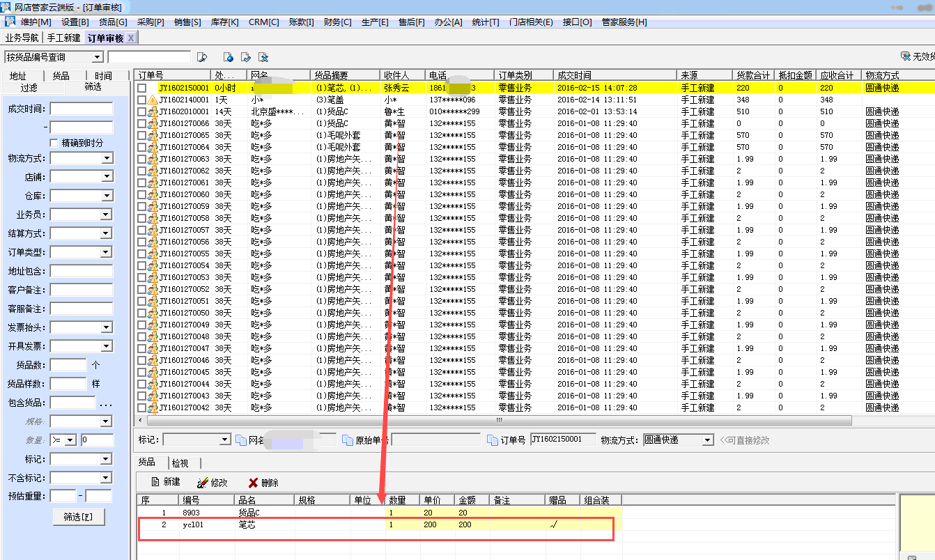
Task: Select the 过滤 sub-tab
Action: tap(29, 88)
